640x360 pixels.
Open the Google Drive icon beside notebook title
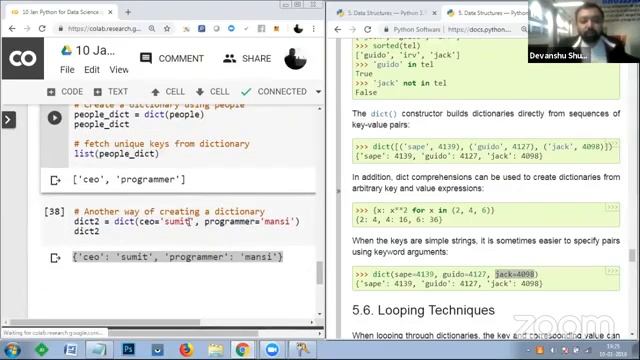point(66,51)
